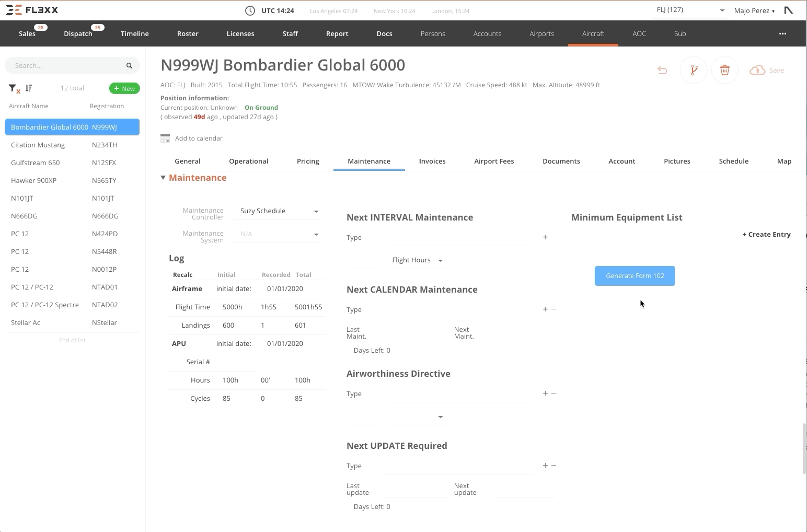This screenshot has width=807, height=532.
Task: Remove the Airworthiness Directive entry with minus
Action: tap(554, 394)
